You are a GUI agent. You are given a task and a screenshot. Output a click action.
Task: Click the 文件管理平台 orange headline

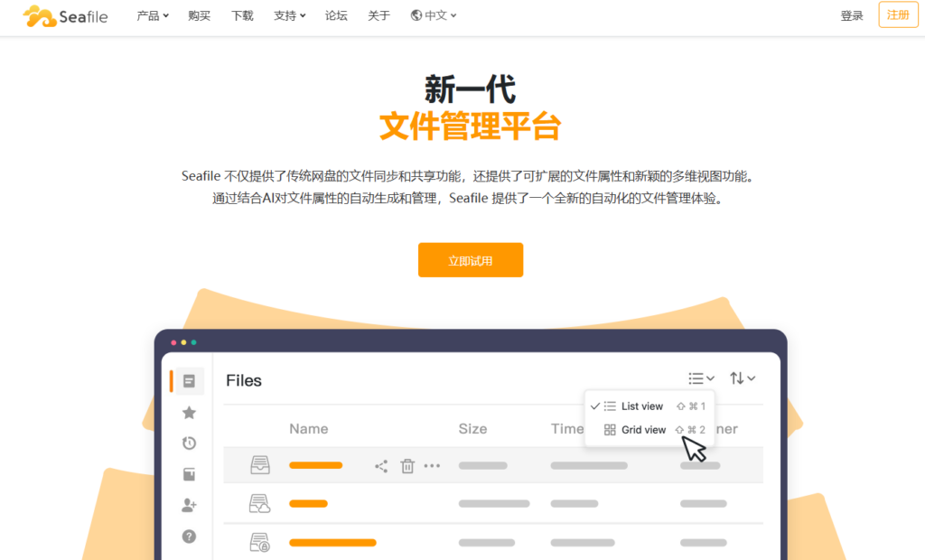coord(470,126)
